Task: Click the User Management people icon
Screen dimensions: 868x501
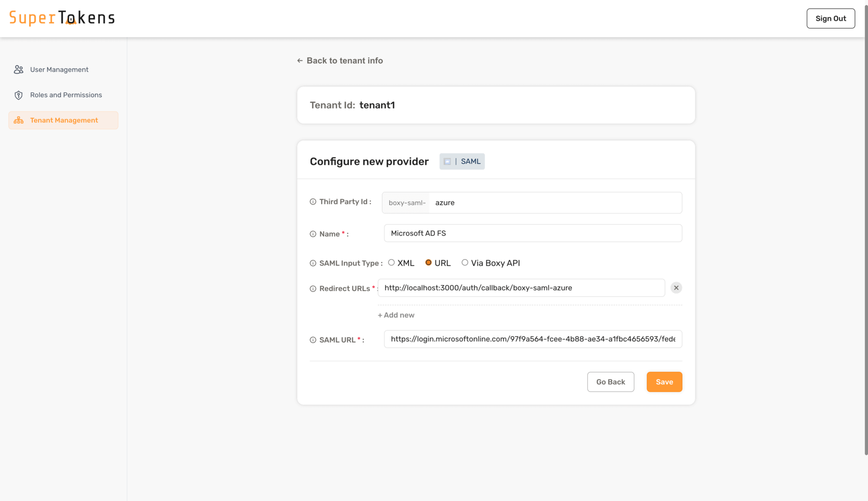Action: [x=18, y=70]
